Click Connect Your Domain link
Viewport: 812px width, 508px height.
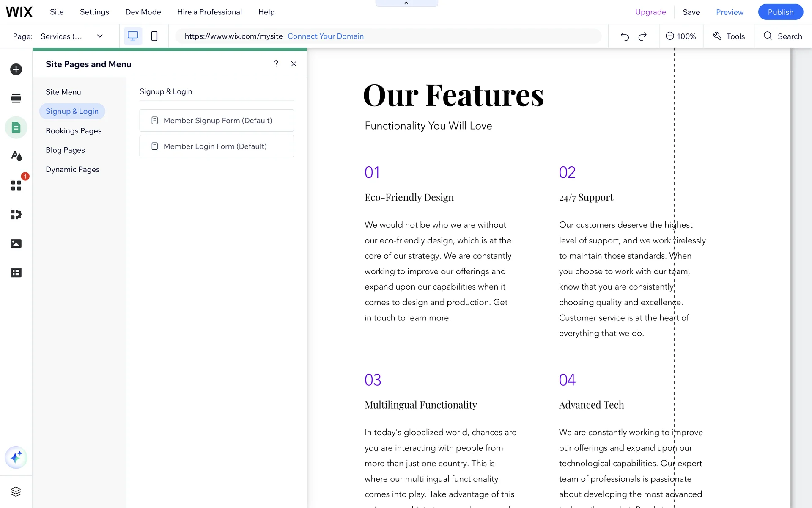pos(326,36)
